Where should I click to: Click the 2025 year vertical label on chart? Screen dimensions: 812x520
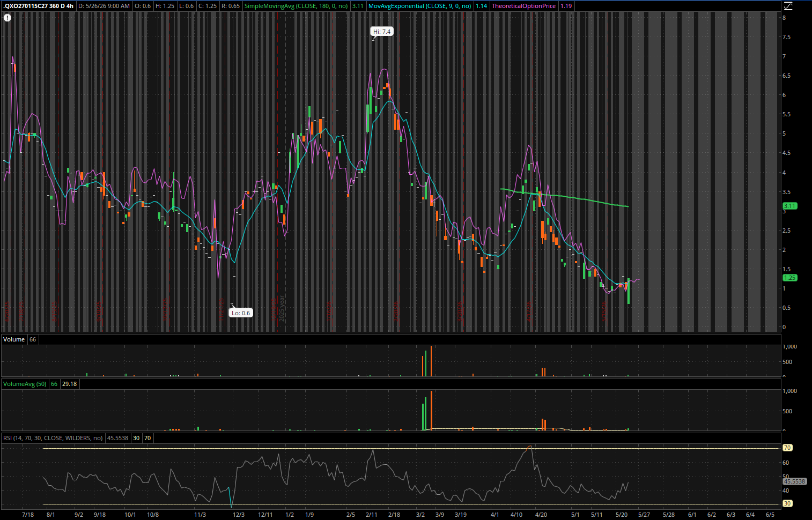(282, 309)
